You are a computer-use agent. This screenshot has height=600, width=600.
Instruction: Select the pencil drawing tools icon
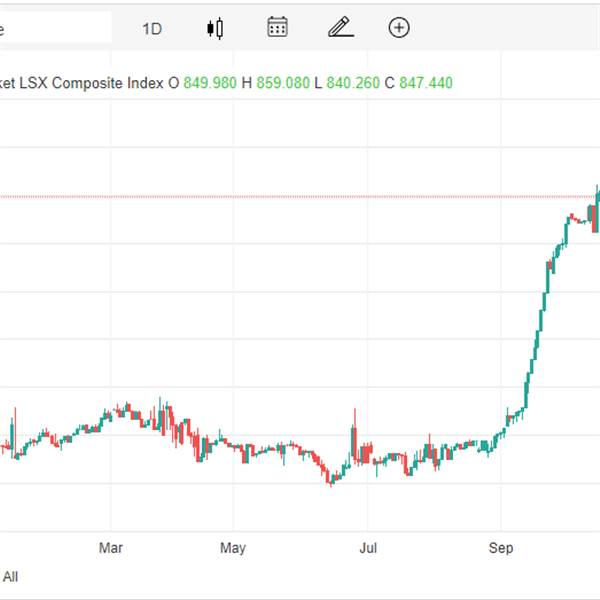click(x=341, y=27)
